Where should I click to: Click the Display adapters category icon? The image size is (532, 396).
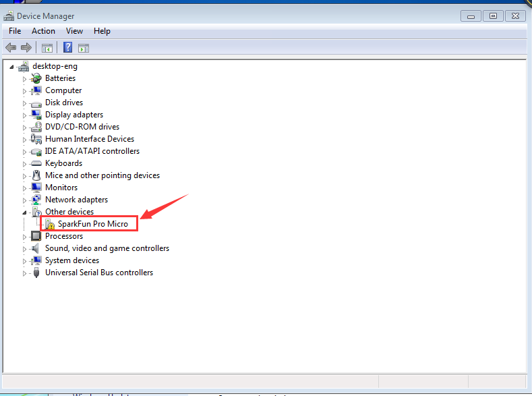coord(36,115)
